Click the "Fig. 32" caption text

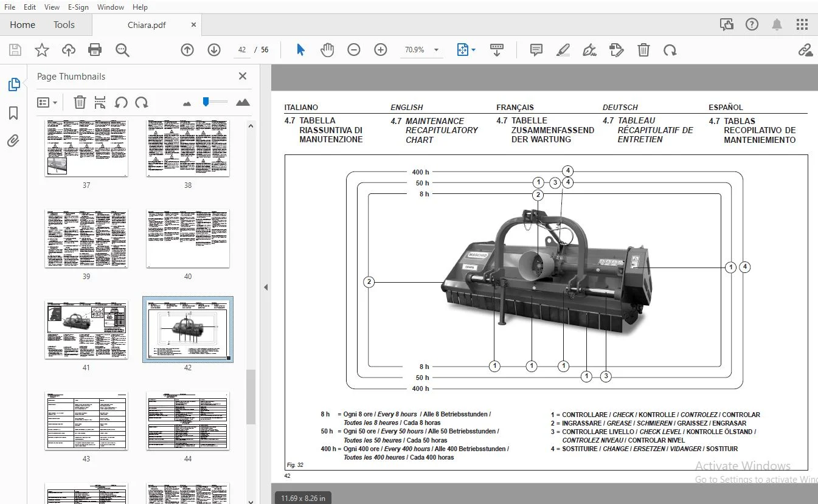pyautogui.click(x=296, y=465)
